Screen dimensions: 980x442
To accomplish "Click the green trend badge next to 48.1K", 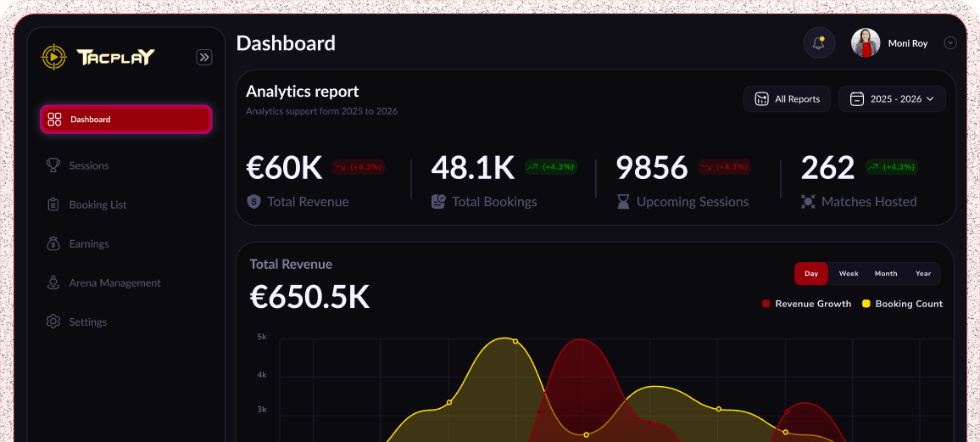I will 550,167.
